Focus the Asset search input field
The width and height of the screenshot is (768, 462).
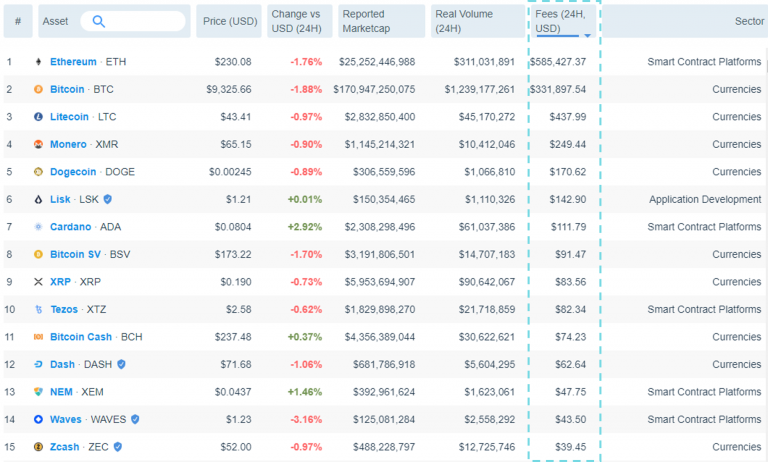[133, 21]
